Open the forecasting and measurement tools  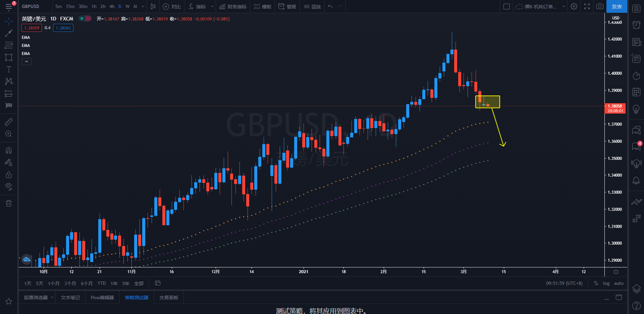(9, 93)
